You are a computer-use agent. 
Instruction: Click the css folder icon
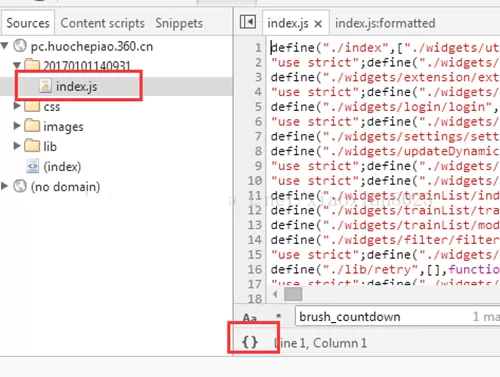[x=32, y=107]
